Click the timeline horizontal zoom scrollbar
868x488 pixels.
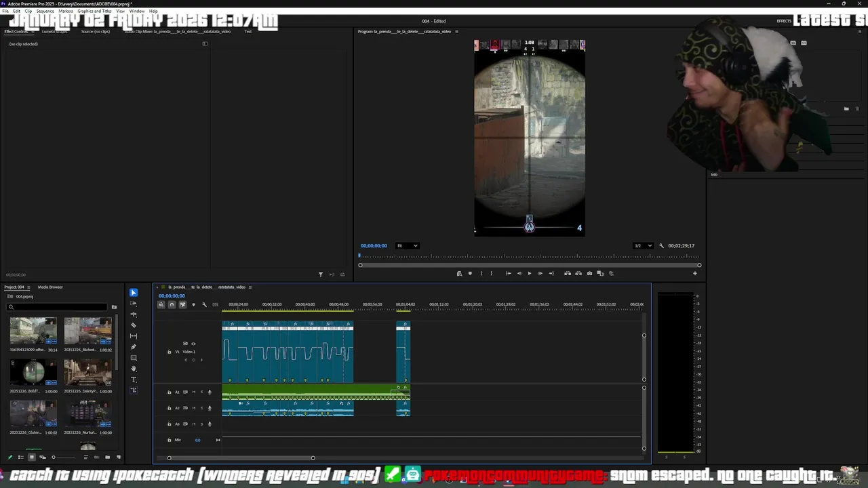click(241, 458)
